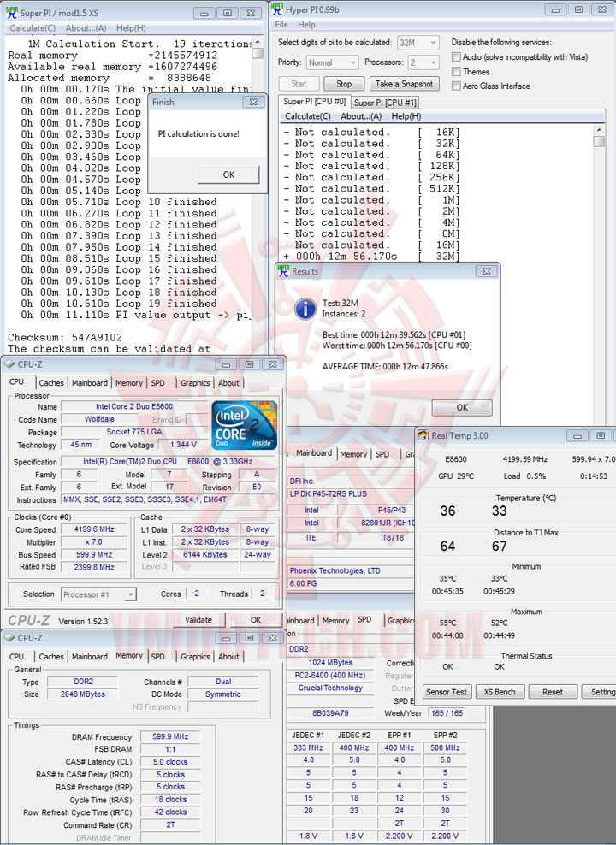Open Mainboard tab in upper CPU-Z
This screenshot has width=616, height=845.
point(90,382)
